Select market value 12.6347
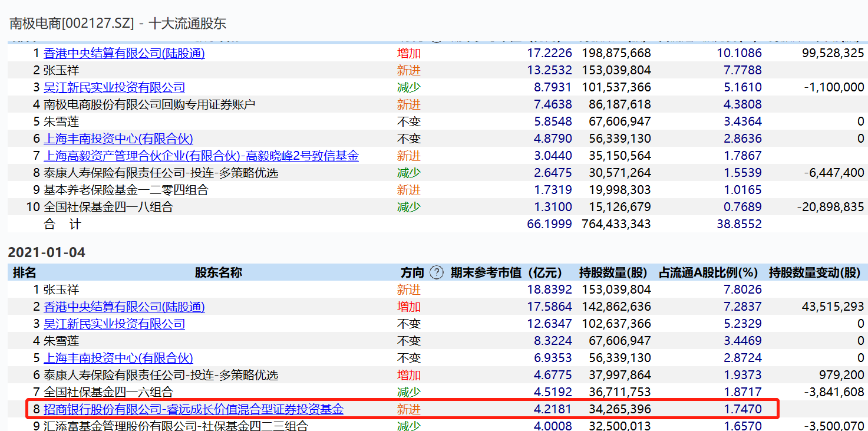Image resolution: width=868 pixels, height=431 pixels. 549,324
